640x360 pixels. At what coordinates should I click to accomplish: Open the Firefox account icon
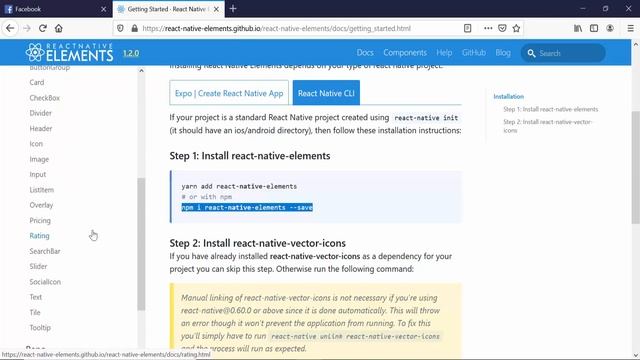[610, 28]
